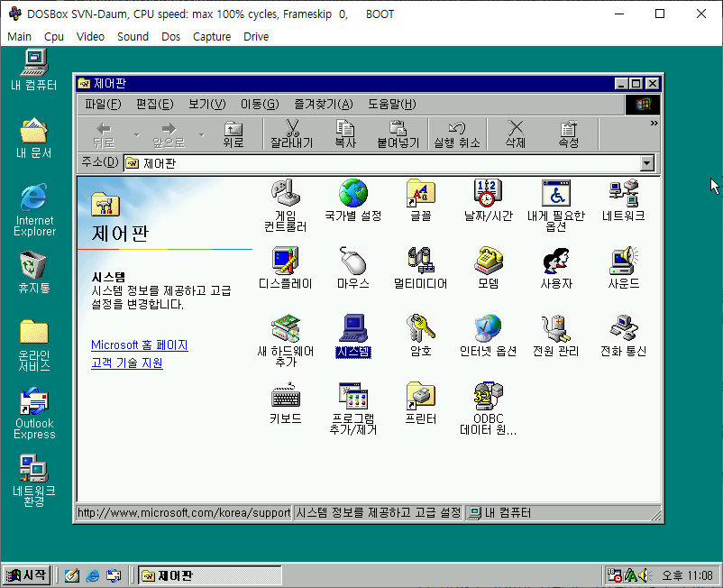The image size is (723, 588).
Task: Launch Internet Explorer from quick launch
Action: pos(93,575)
